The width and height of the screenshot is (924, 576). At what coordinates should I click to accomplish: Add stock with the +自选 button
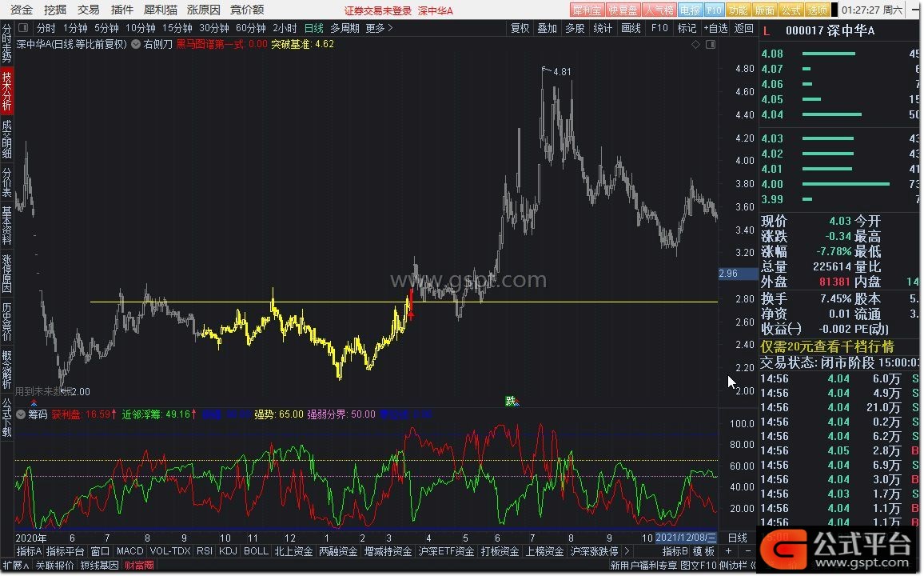pyautogui.click(x=715, y=28)
